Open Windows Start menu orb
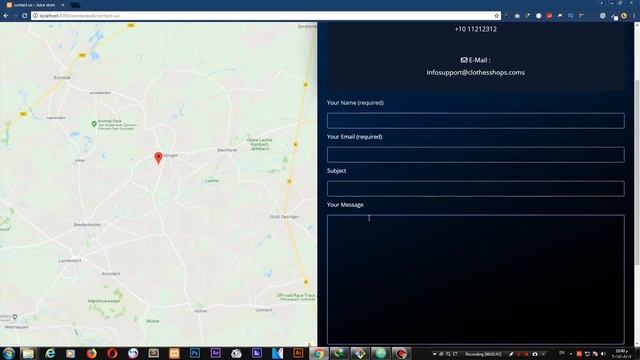Image resolution: width=640 pixels, height=360 pixels. click(9, 353)
